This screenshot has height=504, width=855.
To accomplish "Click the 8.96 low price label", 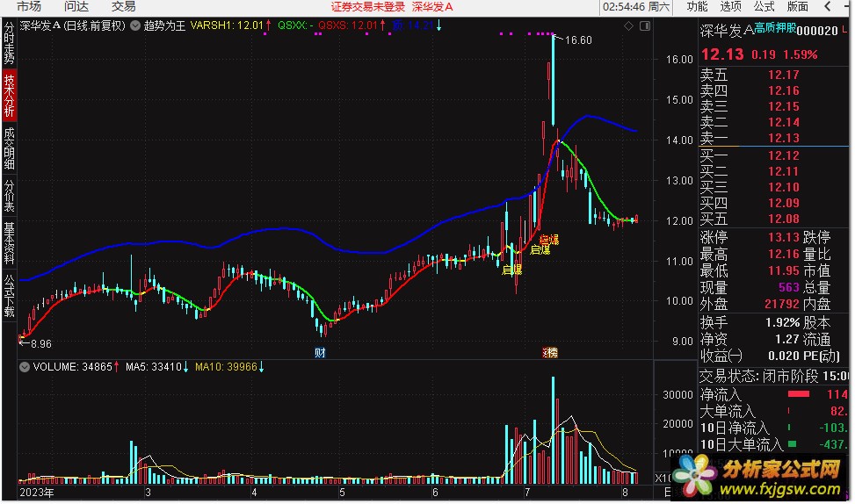I will coord(41,344).
